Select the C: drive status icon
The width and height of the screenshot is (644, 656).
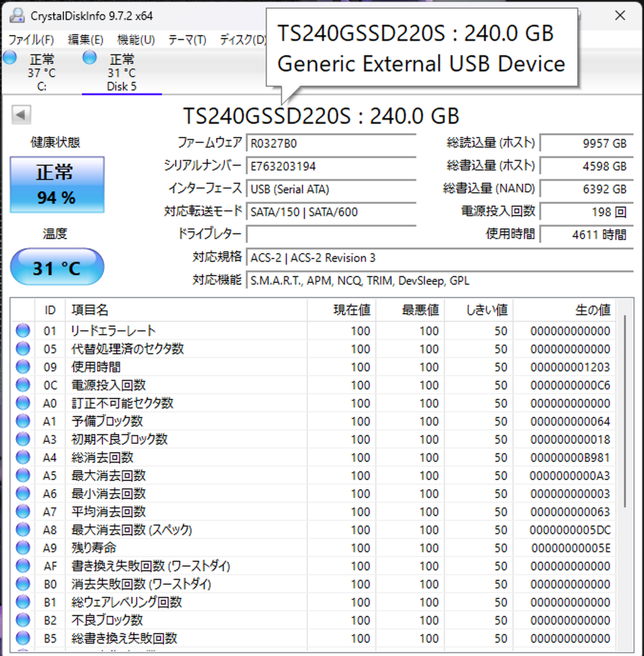tap(10, 58)
